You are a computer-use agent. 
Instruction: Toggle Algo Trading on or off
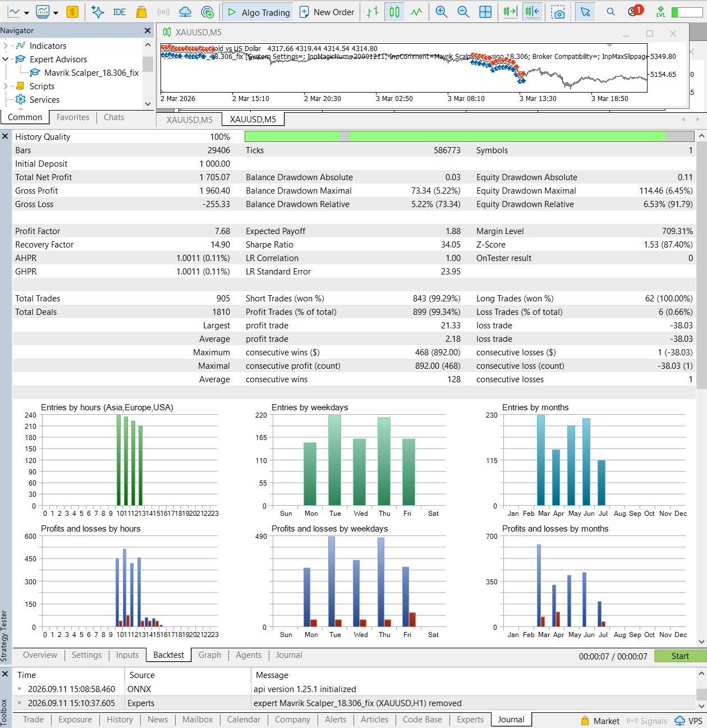point(259,12)
